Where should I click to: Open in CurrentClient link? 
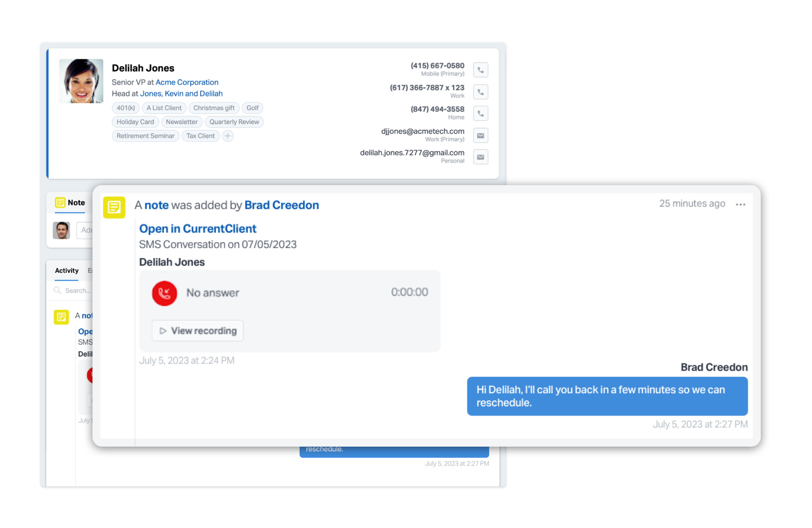[198, 228]
